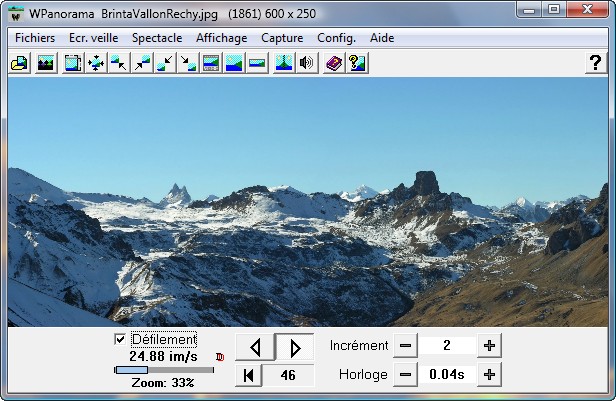
Task: Click the Horloge label
Action: point(363,375)
